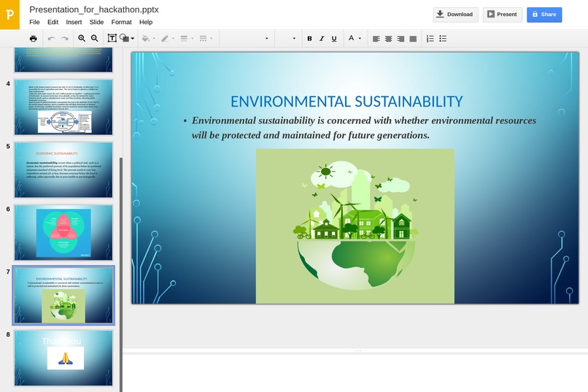The height and width of the screenshot is (392, 588).
Task: Expand the line weight dropdown arrow
Action: tap(192, 38)
